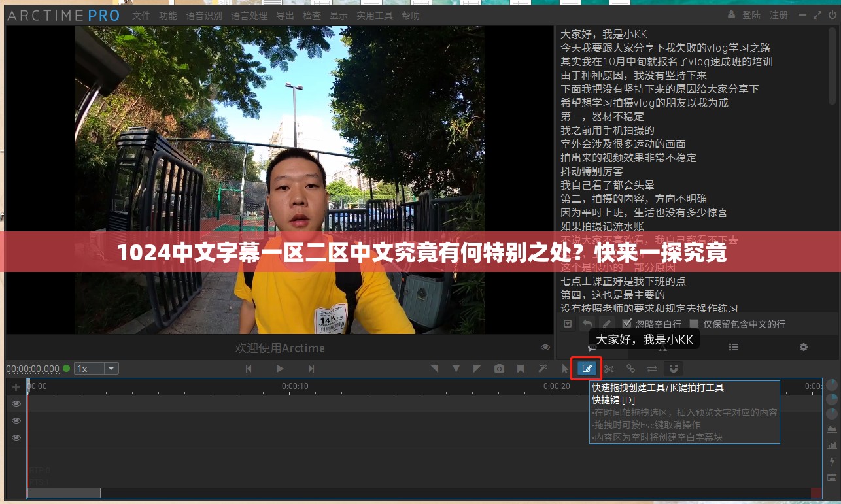
Task: Toggle visibility of second timeline track
Action: (16, 420)
